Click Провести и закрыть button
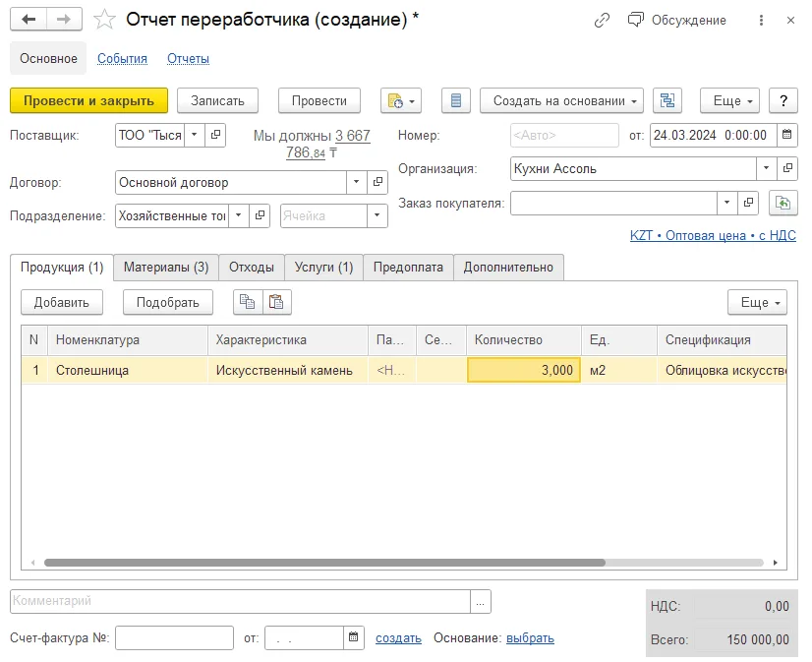 point(89,100)
